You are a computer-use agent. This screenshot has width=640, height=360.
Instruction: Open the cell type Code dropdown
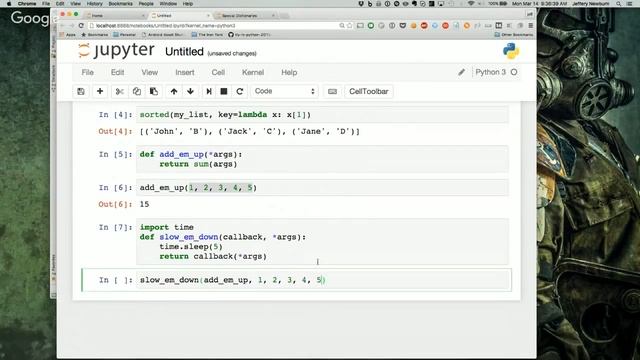[284, 91]
